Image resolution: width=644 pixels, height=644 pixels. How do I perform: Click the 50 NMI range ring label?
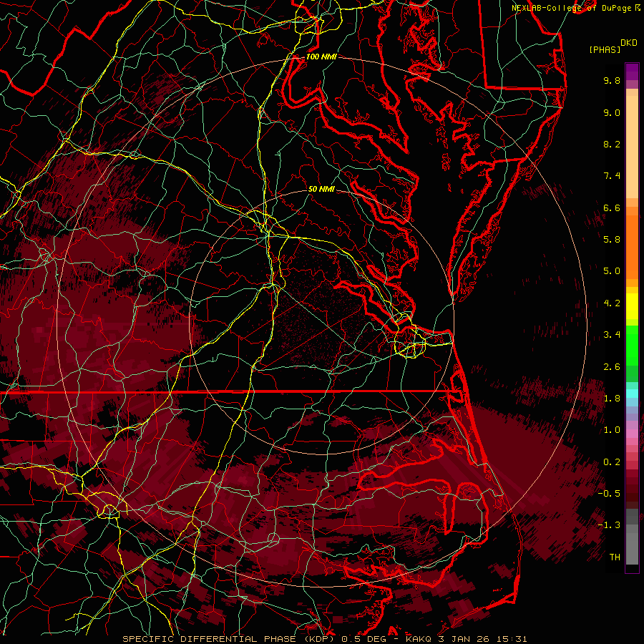coord(321,189)
